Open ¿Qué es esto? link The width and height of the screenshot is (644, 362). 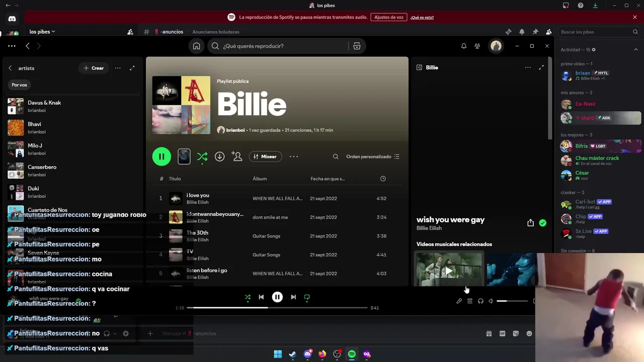[422, 18]
